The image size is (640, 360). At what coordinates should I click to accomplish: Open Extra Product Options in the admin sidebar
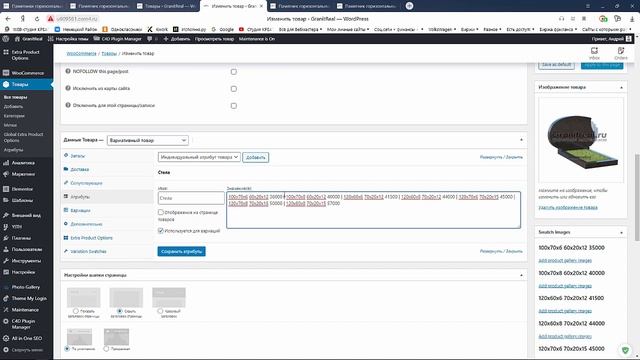click(x=27, y=55)
